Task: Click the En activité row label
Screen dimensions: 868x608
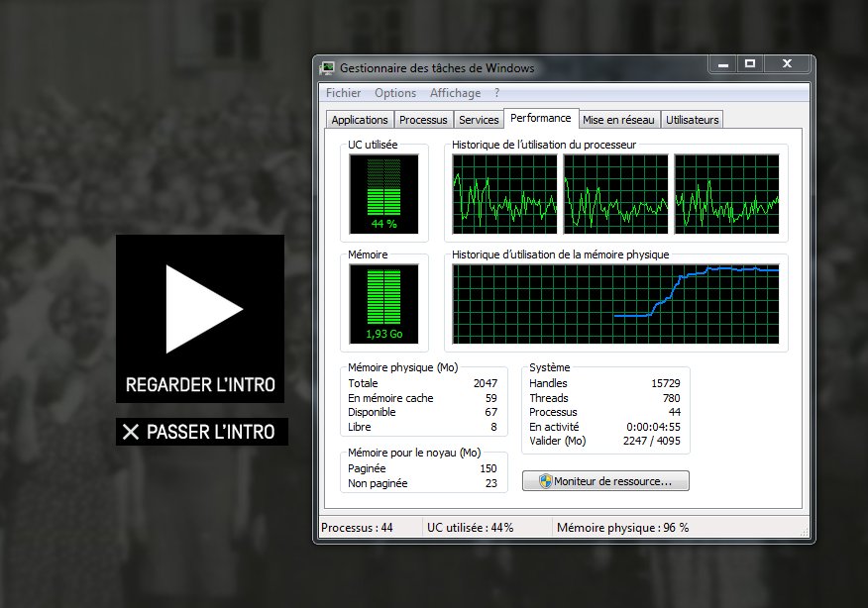Action: coord(554,427)
